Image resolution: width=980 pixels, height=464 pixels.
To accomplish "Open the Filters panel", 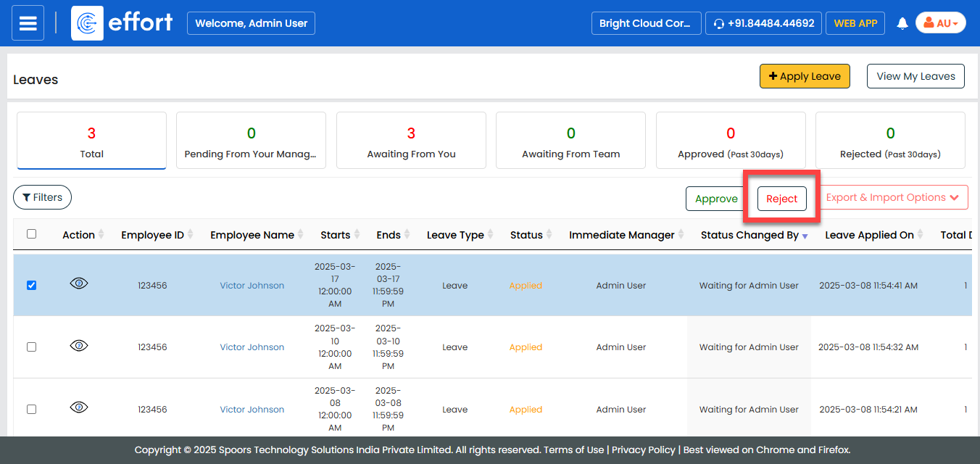I will pyautogui.click(x=42, y=197).
